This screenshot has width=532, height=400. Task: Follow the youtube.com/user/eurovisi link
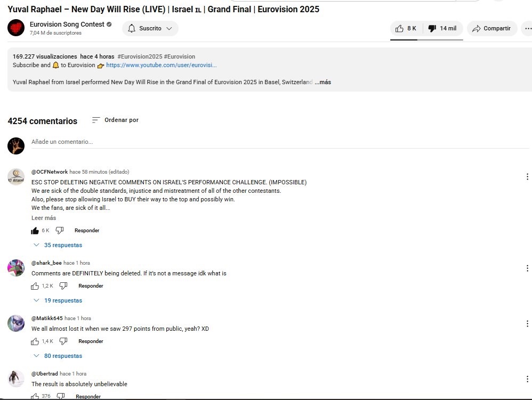coord(161,65)
